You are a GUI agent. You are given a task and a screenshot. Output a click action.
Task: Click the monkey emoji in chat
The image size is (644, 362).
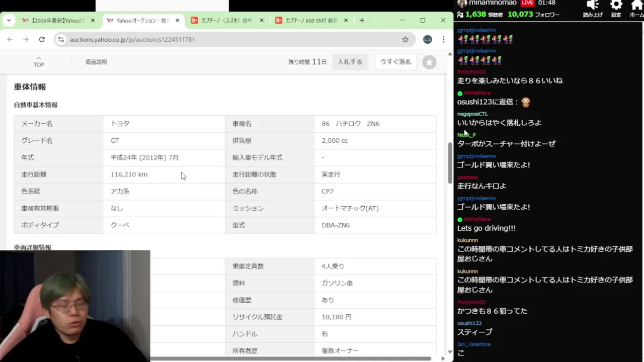526,102
